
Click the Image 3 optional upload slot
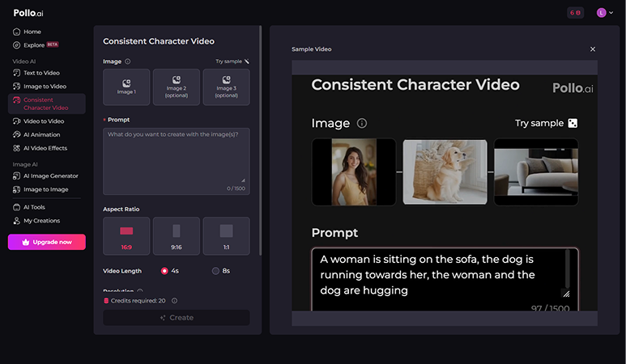pyautogui.click(x=227, y=87)
